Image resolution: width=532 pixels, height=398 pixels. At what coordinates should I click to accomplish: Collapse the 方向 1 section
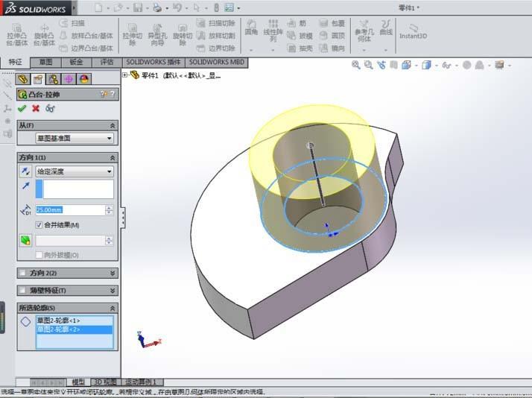[113, 157]
